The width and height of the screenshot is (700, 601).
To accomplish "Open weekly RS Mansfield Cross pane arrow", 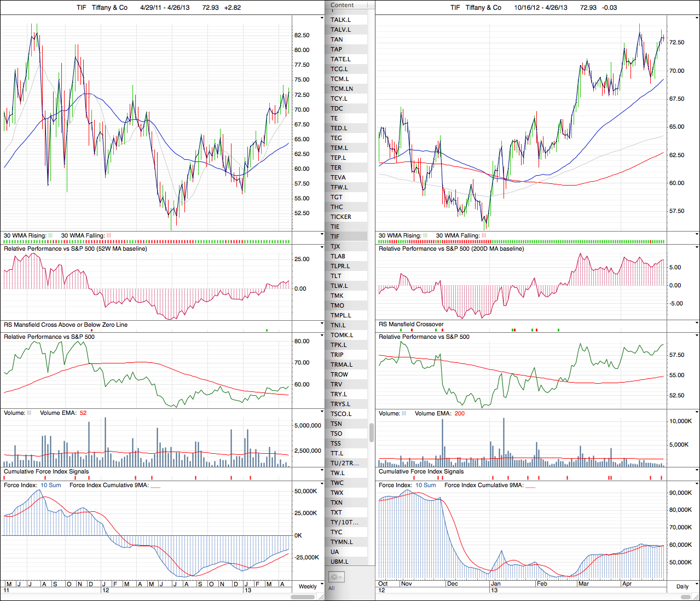I will [x=322, y=324].
